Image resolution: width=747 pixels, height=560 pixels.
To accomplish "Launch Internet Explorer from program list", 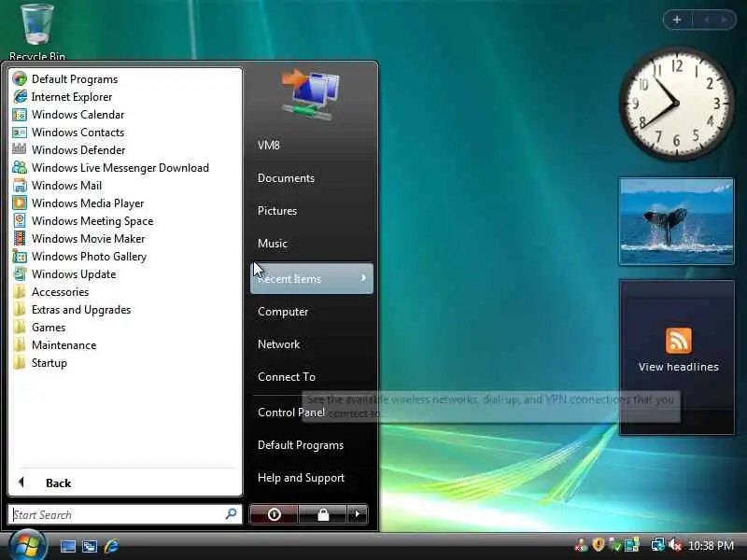I will pos(20,97).
